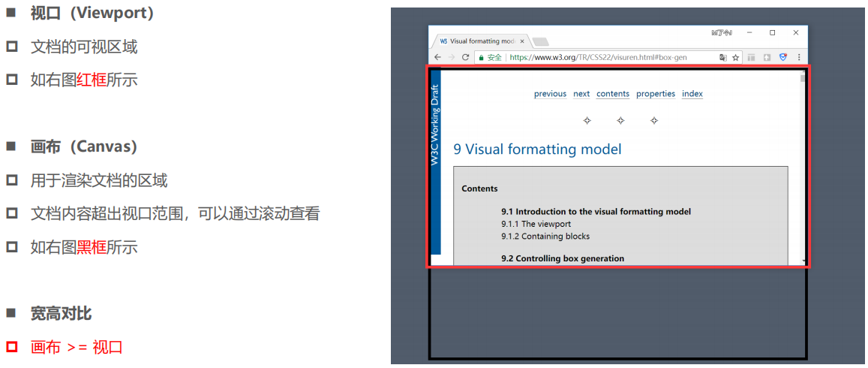The image size is (868, 368).
Task: Click the page vertical scrollbar thumb
Action: tap(803, 77)
